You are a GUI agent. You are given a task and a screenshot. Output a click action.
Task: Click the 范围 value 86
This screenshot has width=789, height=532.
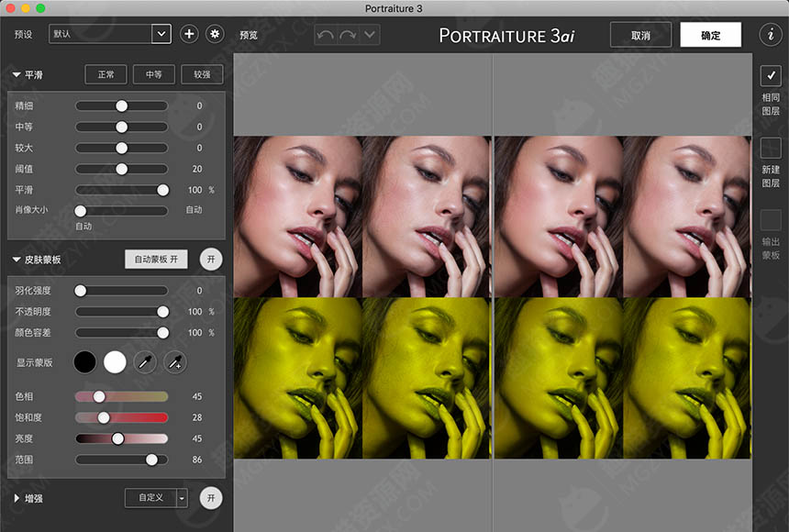click(x=197, y=460)
